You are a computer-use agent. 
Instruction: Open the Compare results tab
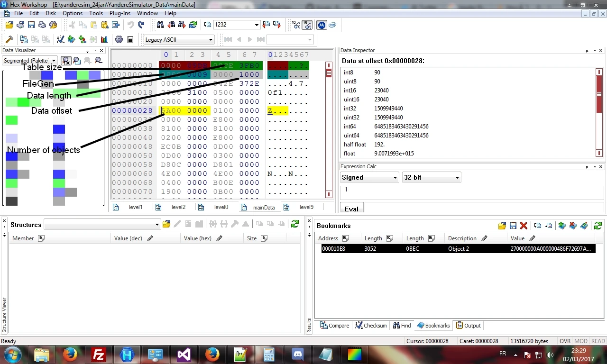(335, 326)
